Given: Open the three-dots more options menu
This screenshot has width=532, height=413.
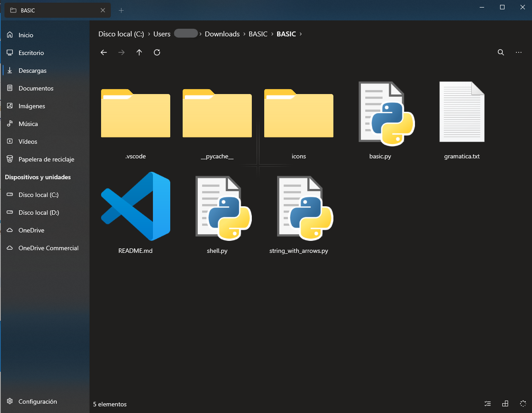Looking at the screenshot, I should click(519, 52).
